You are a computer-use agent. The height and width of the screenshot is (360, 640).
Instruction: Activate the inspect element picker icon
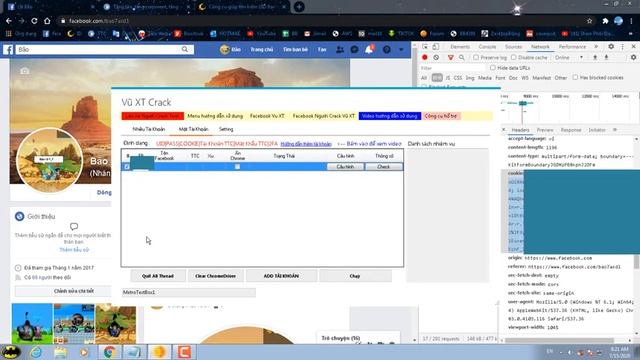pyautogui.click(x=425, y=47)
